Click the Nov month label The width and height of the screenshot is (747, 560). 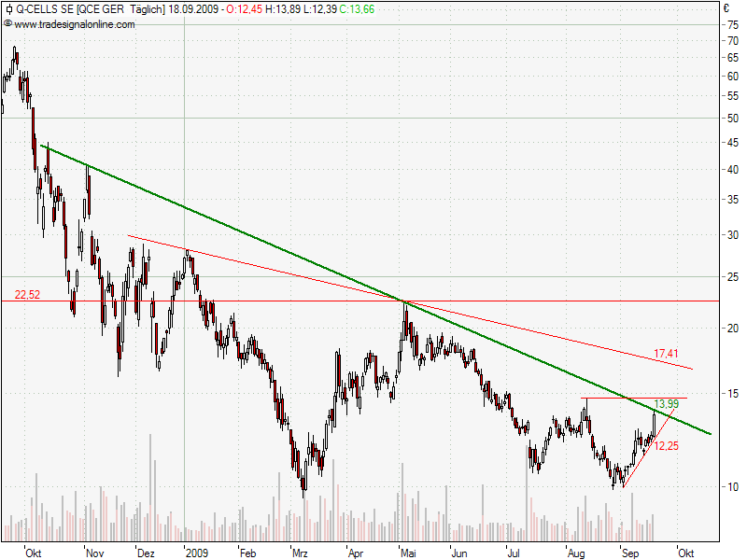(95, 552)
